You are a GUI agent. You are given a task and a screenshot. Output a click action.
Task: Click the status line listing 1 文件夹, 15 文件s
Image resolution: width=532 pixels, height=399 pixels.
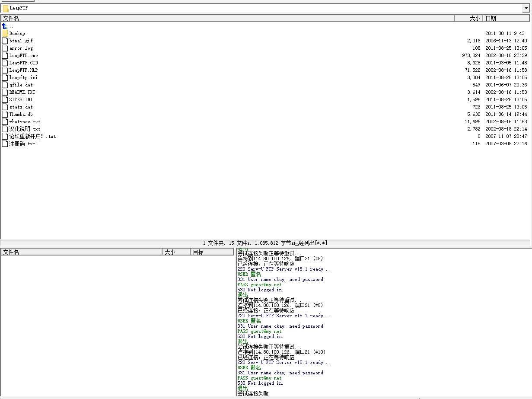pos(265,243)
